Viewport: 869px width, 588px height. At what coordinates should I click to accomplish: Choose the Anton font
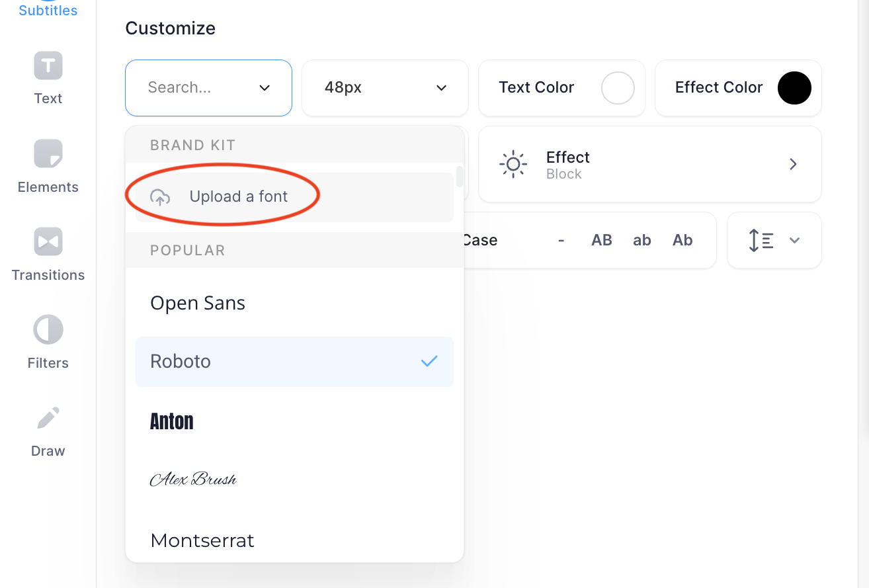[171, 421]
